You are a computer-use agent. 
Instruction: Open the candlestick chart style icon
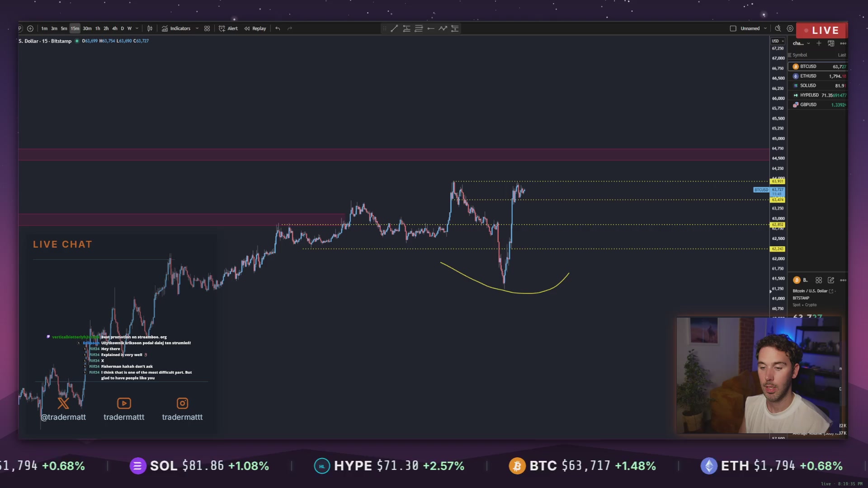(x=150, y=28)
